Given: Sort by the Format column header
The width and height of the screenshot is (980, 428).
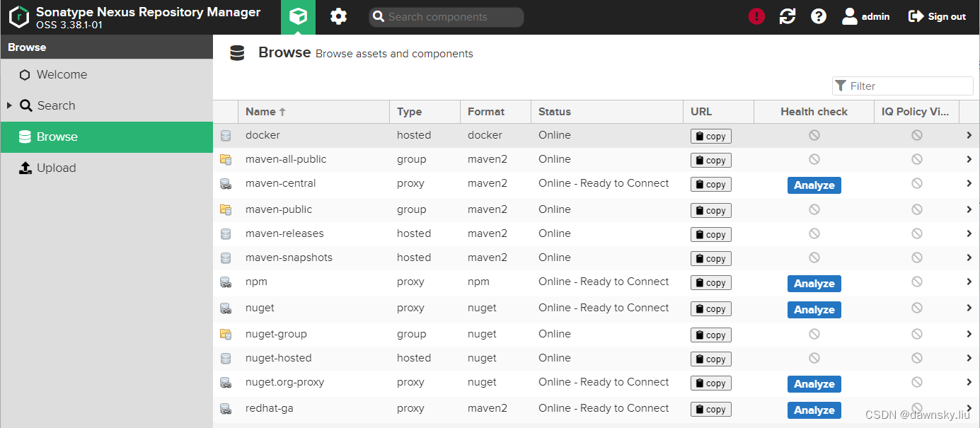Looking at the screenshot, I should click(x=495, y=111).
